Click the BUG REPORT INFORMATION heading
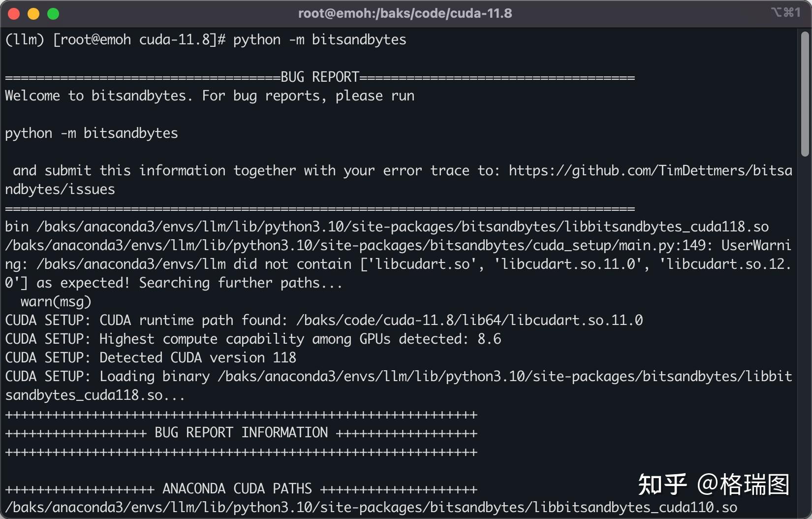The image size is (812, 519). click(241, 433)
